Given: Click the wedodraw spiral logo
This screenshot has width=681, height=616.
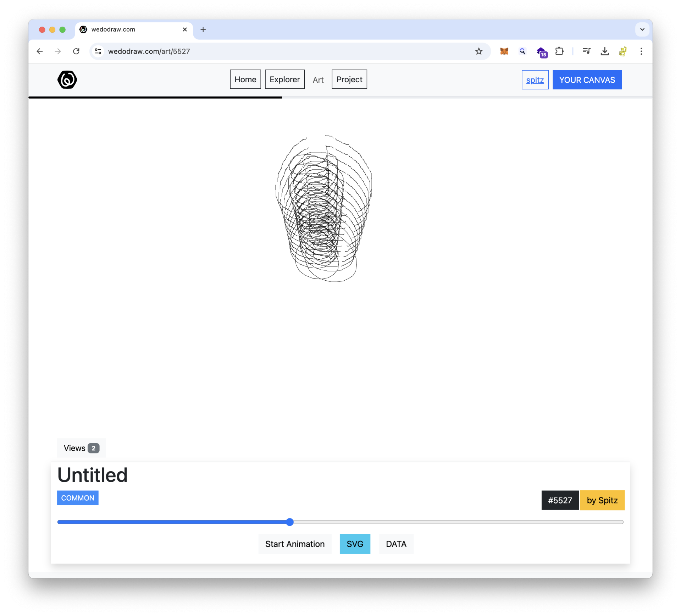Looking at the screenshot, I should point(67,79).
